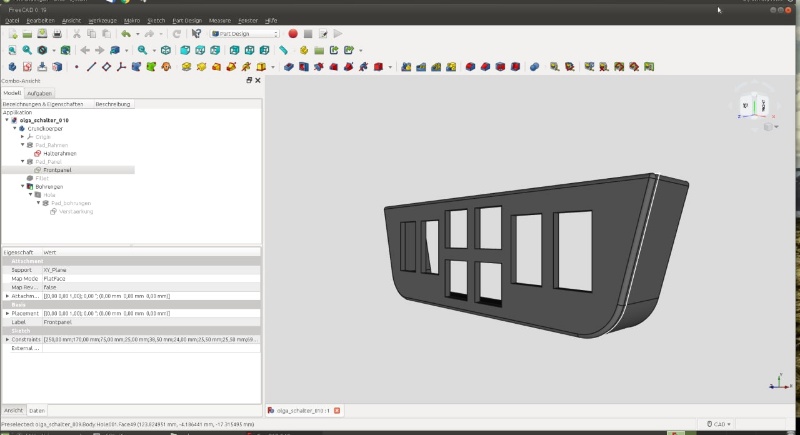Click the refresh recompute icon
The height and width of the screenshot is (435, 800).
177,33
